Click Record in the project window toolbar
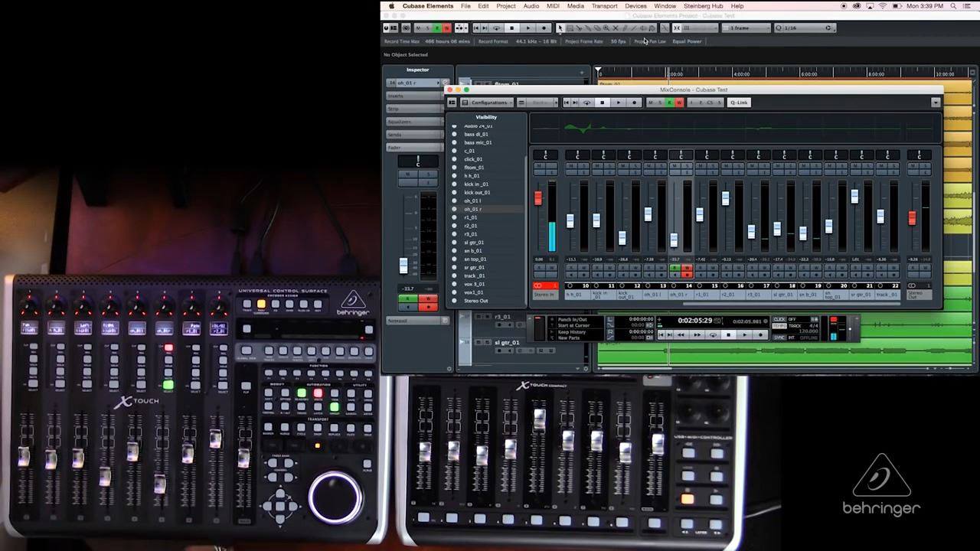 (x=544, y=28)
